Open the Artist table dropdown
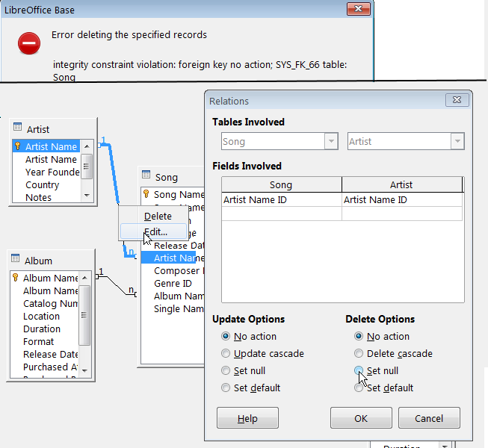Screen dimensions: 488x448 (456, 141)
